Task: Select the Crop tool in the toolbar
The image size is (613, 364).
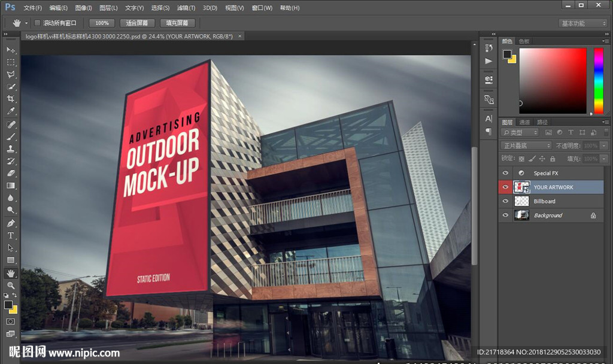Action: tap(11, 99)
